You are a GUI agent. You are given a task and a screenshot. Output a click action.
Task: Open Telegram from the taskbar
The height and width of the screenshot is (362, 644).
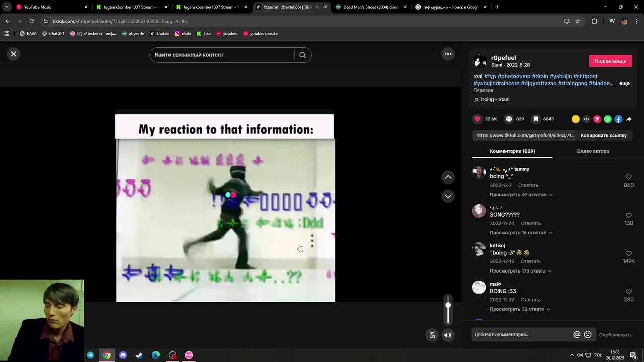click(x=90, y=355)
